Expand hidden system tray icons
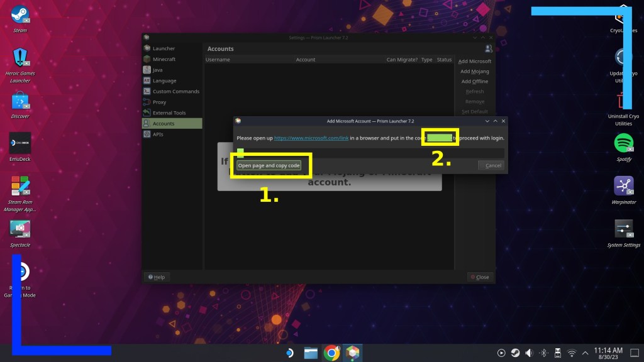Viewport: 644px width, 362px height. pos(586,353)
